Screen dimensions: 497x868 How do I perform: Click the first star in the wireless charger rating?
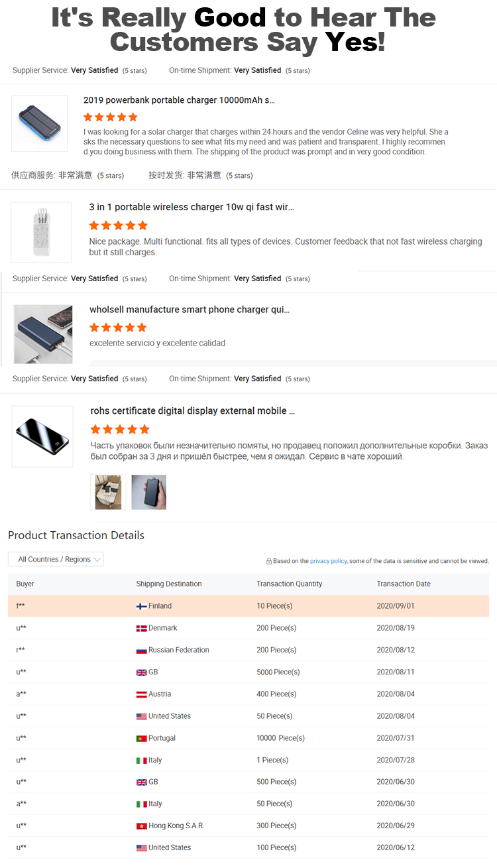[x=92, y=225]
